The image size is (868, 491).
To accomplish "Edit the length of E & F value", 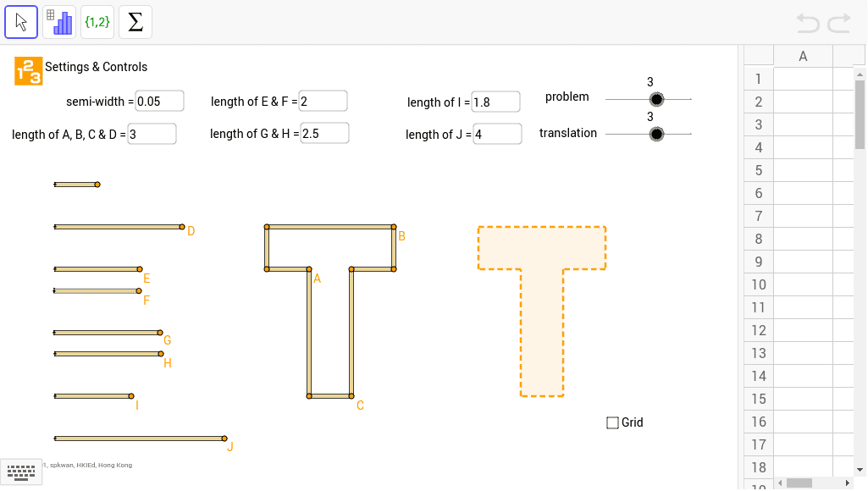I will pyautogui.click(x=324, y=100).
